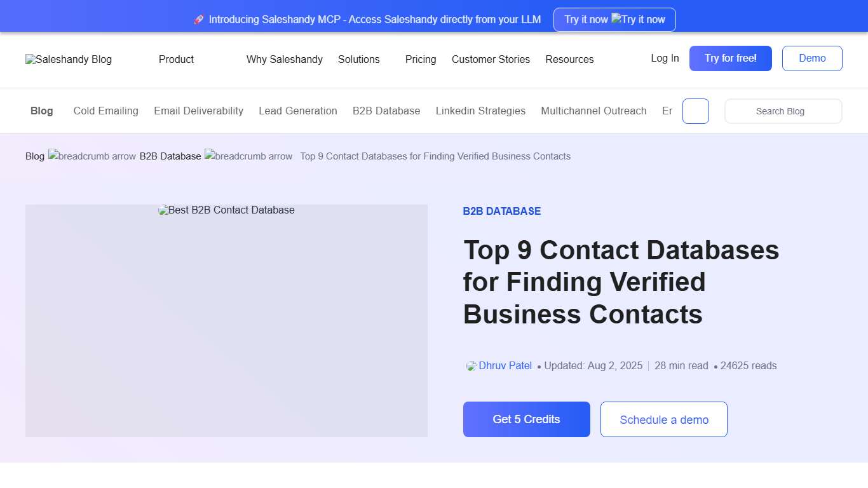Open the featured article image placeholder
This screenshot has height=488, width=868.
pyautogui.click(x=226, y=320)
